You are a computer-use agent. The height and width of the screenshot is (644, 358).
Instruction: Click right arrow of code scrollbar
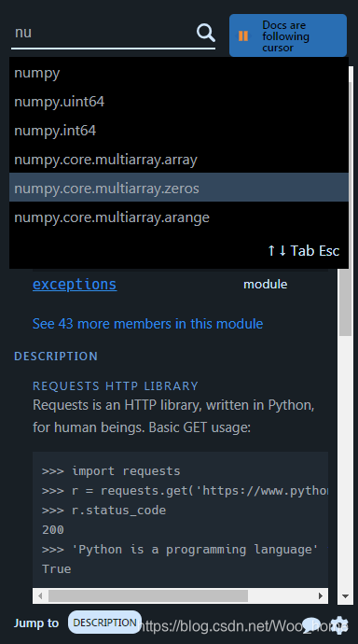click(x=321, y=595)
